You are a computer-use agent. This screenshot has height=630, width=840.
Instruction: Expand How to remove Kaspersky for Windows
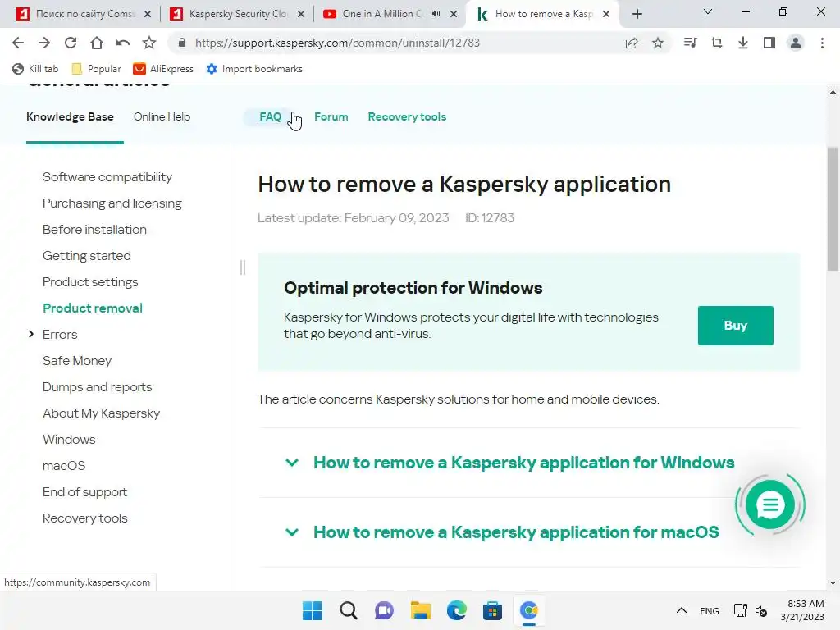tap(523, 463)
